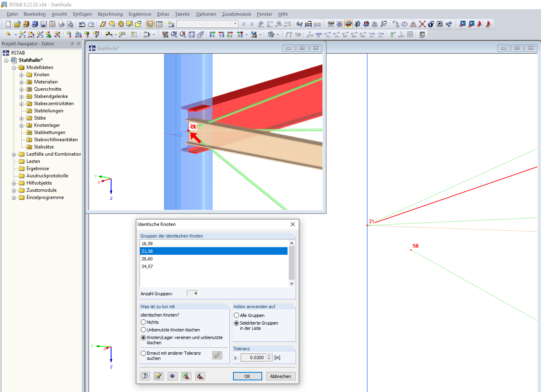This screenshot has height=392, width=541.
Task: Click the zoom window magnifier icon
Action: click(x=174, y=35)
